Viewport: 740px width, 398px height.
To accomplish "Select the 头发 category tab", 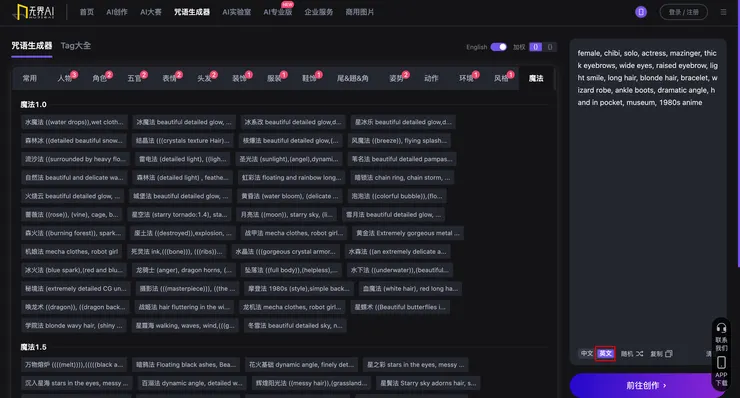I will (205, 78).
